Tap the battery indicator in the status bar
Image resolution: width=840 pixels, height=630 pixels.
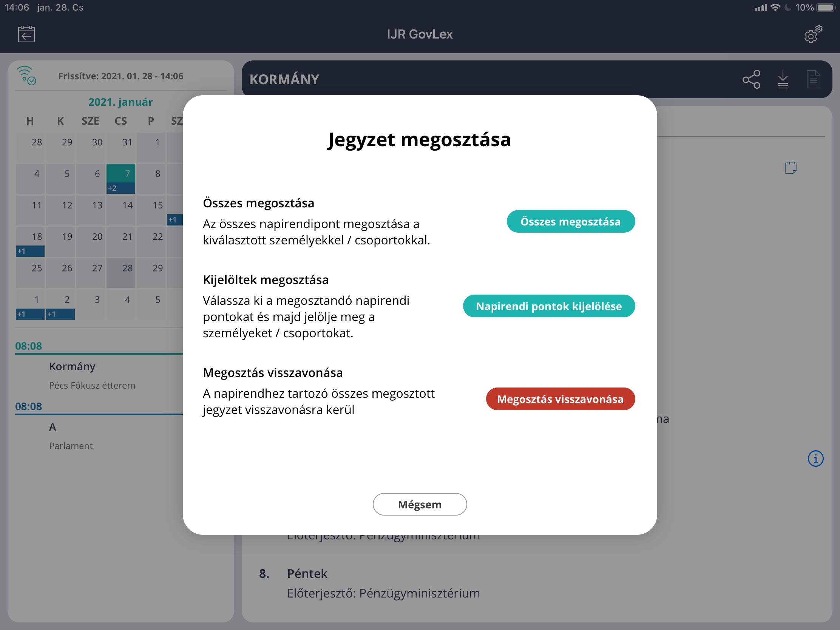pos(825,8)
